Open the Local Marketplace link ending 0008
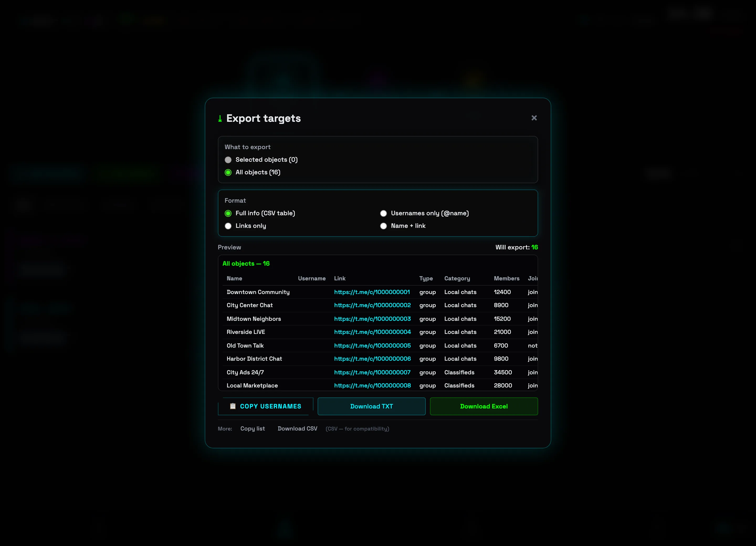 pyautogui.click(x=372, y=386)
